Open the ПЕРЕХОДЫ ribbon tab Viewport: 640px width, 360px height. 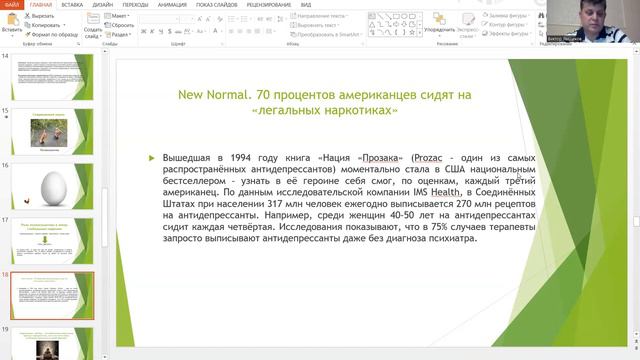pos(135,5)
